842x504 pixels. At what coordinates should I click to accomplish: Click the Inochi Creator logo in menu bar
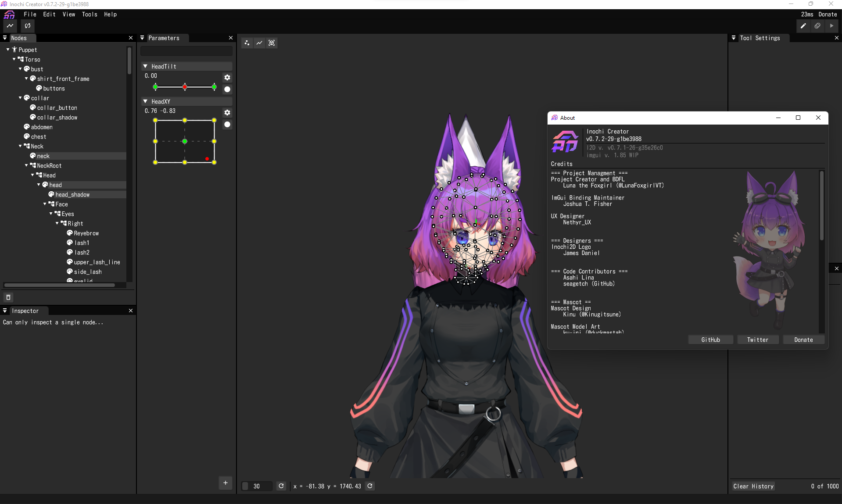9,14
